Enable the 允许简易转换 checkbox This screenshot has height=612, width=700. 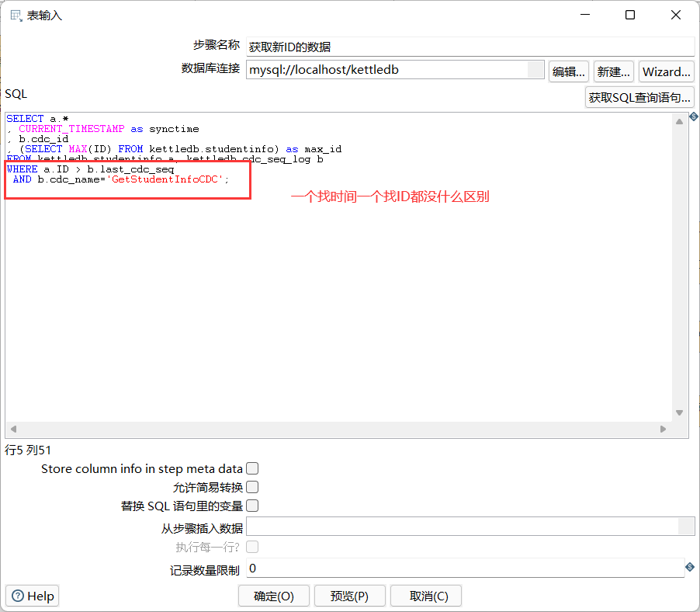click(x=252, y=487)
